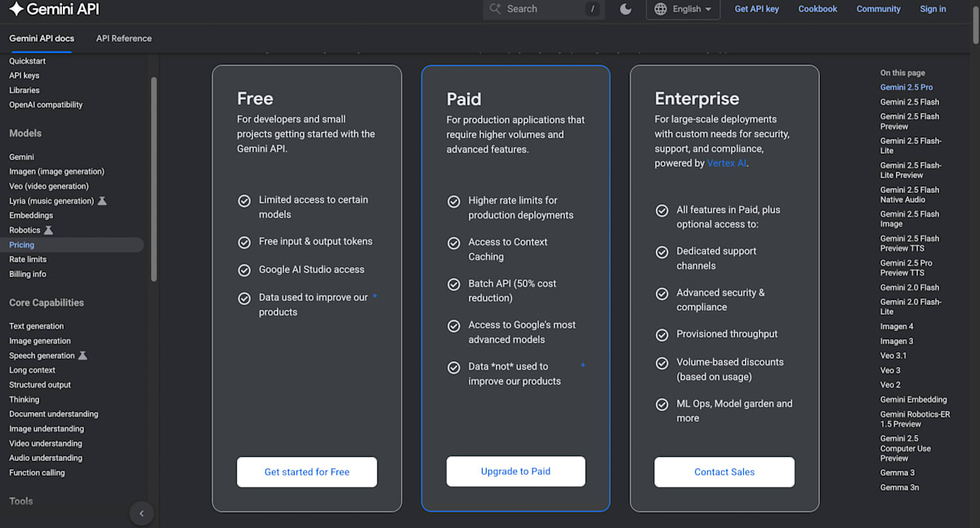Viewport: 980px width, 528px height.
Task: Click checkmark beside Provisioned throughput
Action: (662, 334)
